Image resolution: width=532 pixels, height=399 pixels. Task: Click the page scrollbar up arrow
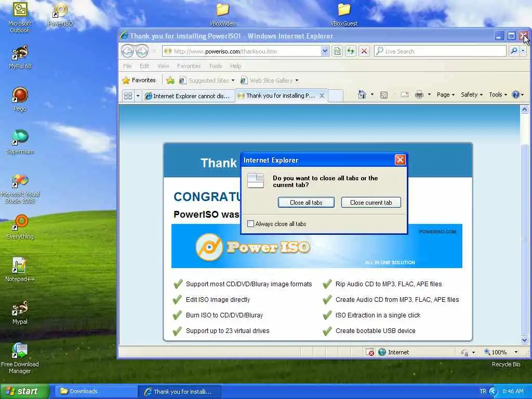[524, 109]
